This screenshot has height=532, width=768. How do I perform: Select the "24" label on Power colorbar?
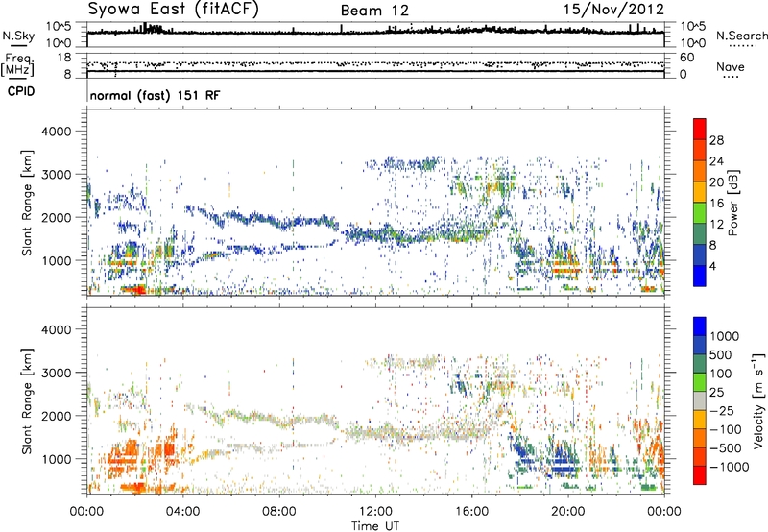pos(716,161)
